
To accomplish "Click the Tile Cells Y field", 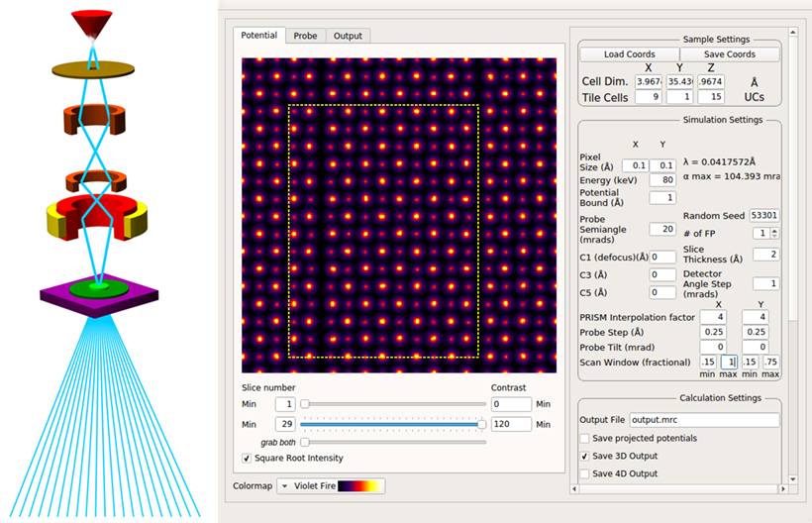I will point(679,97).
